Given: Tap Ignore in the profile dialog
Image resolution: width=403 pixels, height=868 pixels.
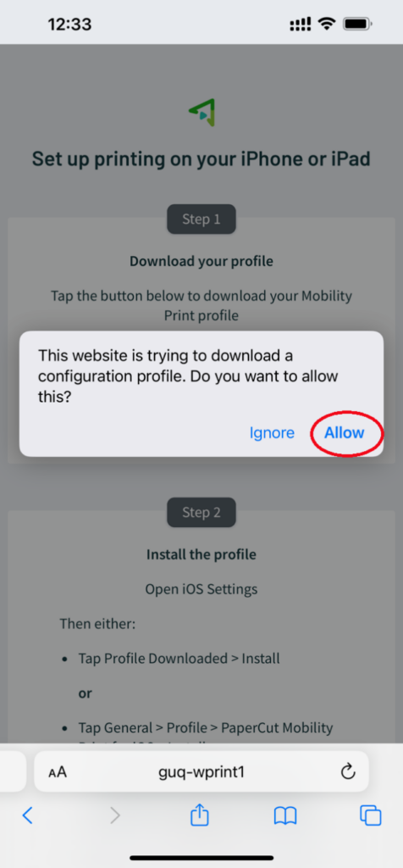Looking at the screenshot, I should (272, 432).
